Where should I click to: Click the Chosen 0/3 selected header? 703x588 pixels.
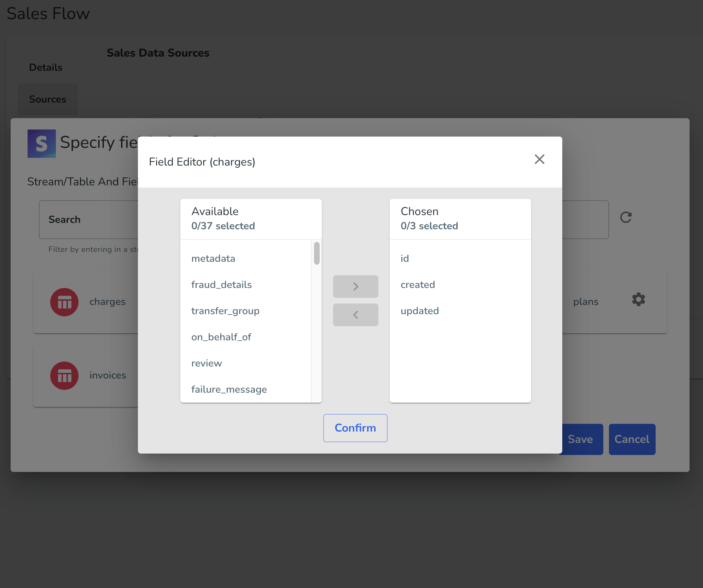point(460,219)
